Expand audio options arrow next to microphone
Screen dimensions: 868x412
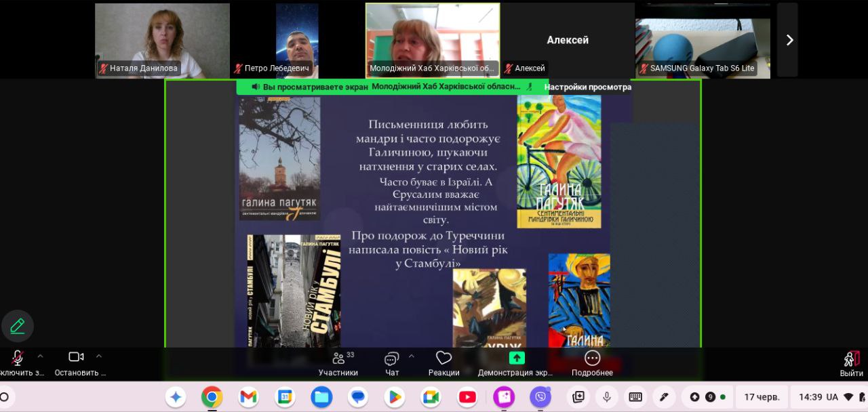click(x=40, y=356)
